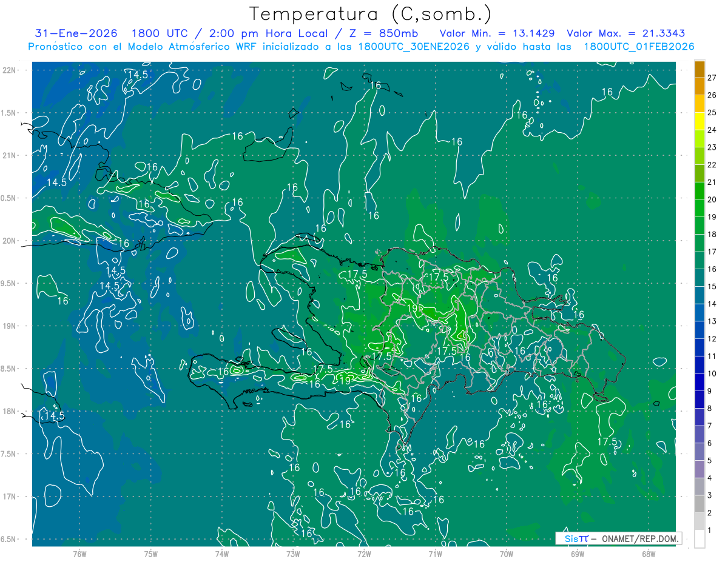
Task: Click the "69W" longitude axis label
Action: pos(578,554)
